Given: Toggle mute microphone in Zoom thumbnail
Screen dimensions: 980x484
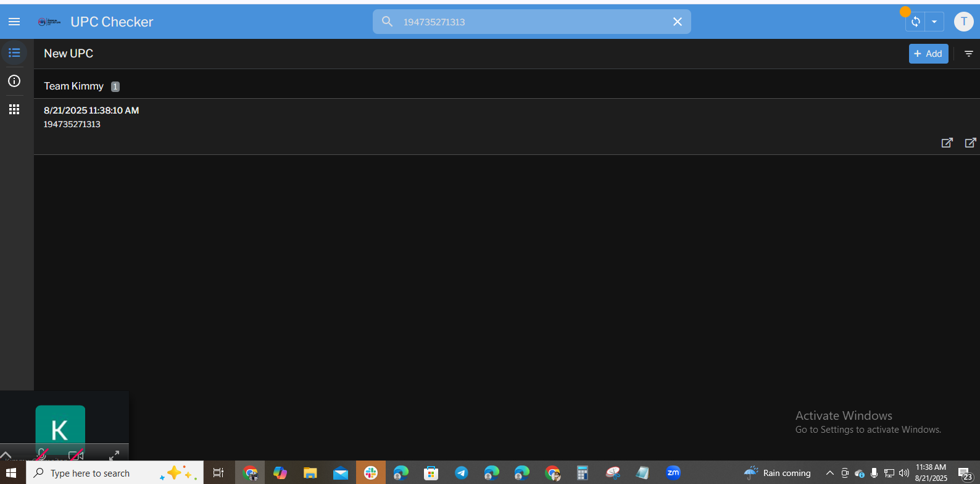Looking at the screenshot, I should pos(41,455).
